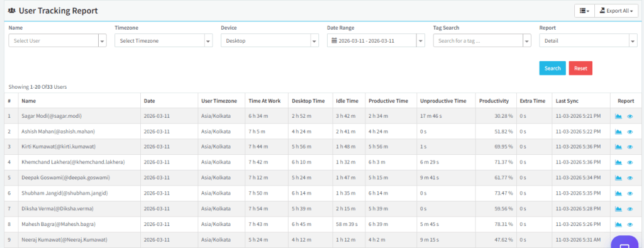Open chart report for Diksha Verma
This screenshot has width=644, height=248.
(x=618, y=209)
